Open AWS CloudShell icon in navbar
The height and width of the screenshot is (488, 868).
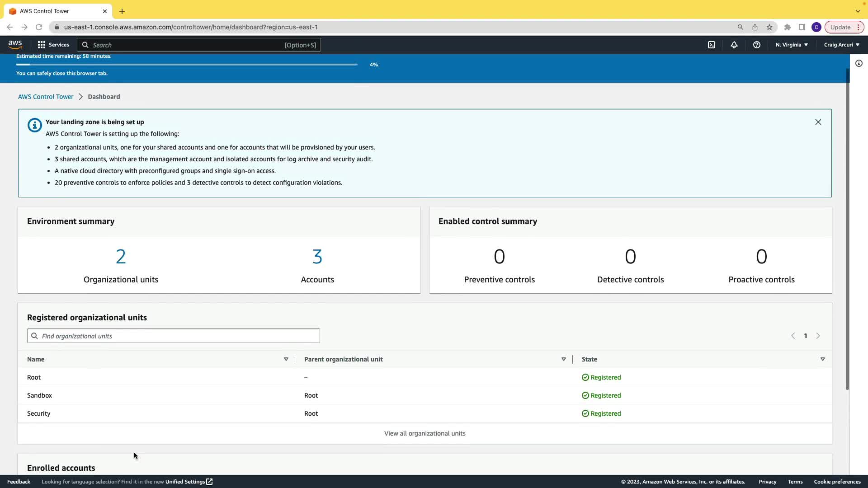click(x=712, y=45)
